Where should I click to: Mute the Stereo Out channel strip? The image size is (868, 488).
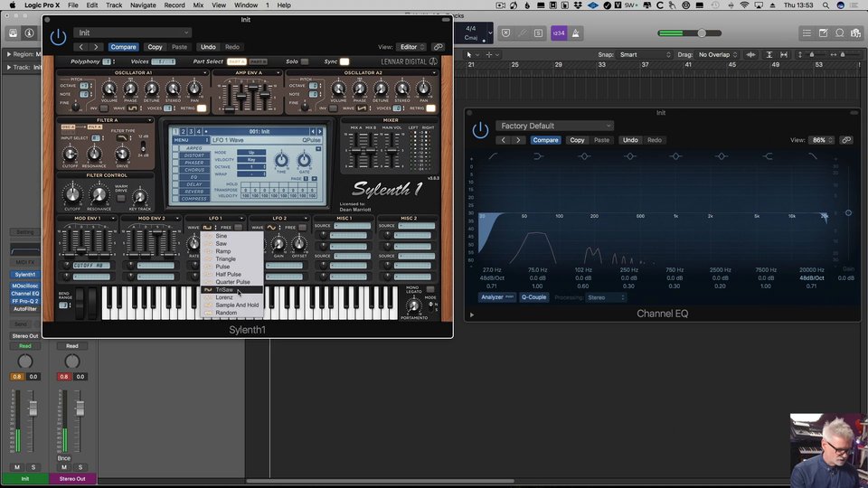64,467
